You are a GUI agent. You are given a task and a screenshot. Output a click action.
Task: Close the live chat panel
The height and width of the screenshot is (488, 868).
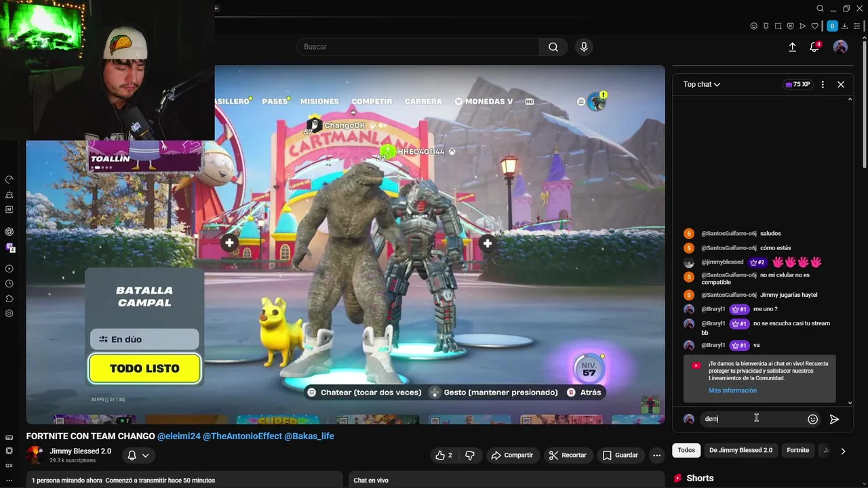(841, 85)
